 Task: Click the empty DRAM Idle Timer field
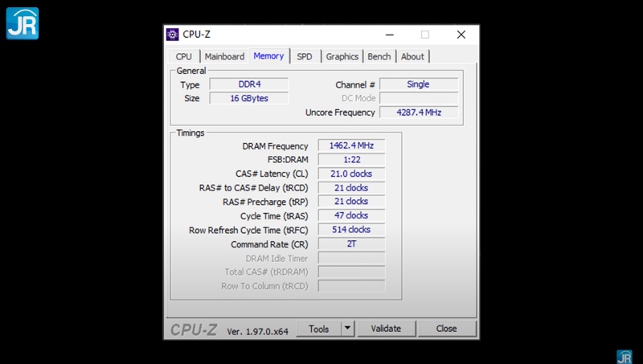point(351,258)
